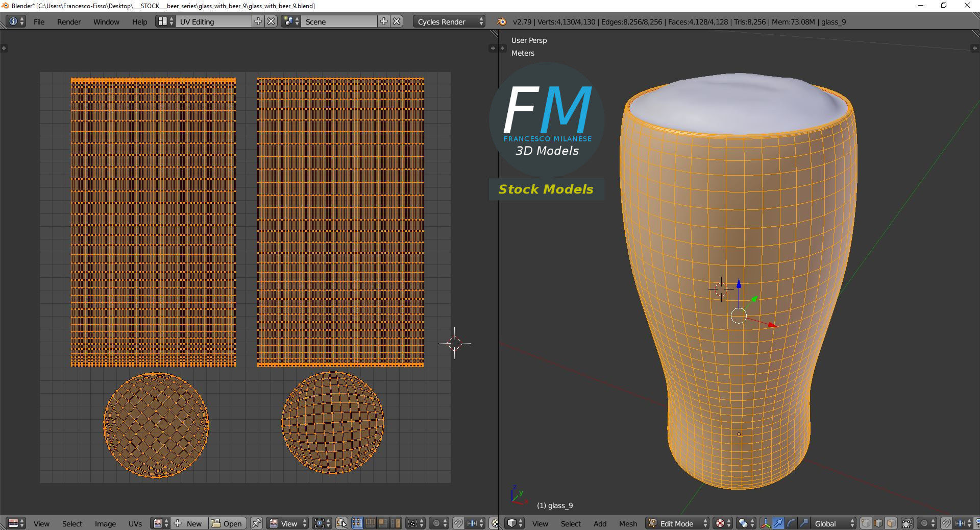The height and width of the screenshot is (530, 980).
Task: Select mesh vertex select mode
Action: point(866,523)
